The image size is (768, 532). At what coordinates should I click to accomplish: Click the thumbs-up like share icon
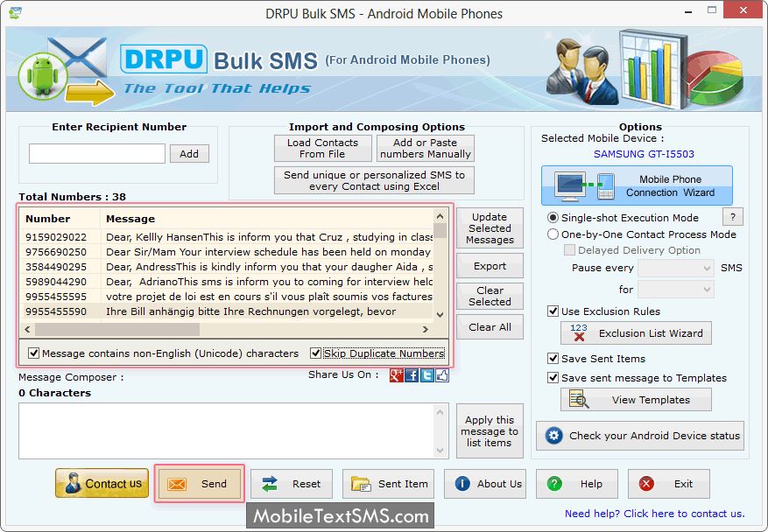click(x=442, y=375)
